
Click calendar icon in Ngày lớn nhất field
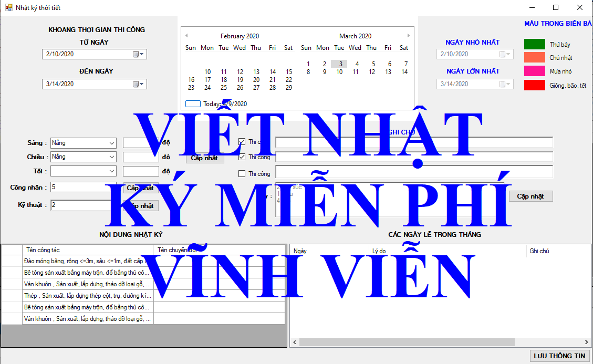[505, 84]
